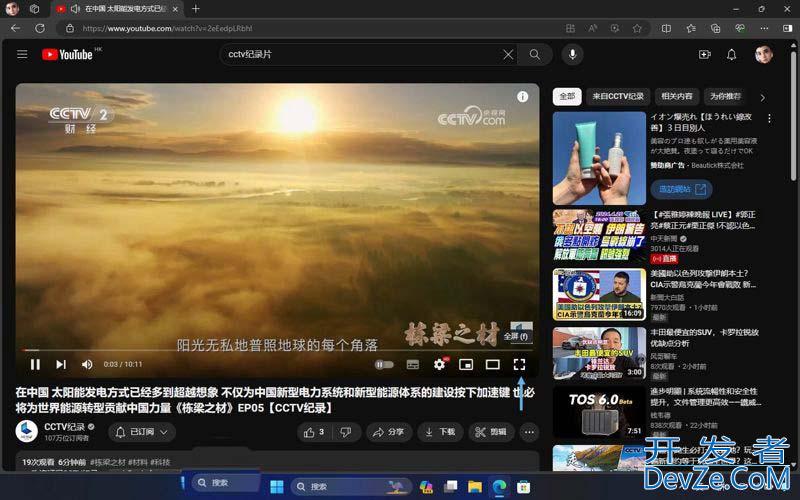Open the CCTV纪录 channel name link
The height and width of the screenshot is (500, 800).
64,427
